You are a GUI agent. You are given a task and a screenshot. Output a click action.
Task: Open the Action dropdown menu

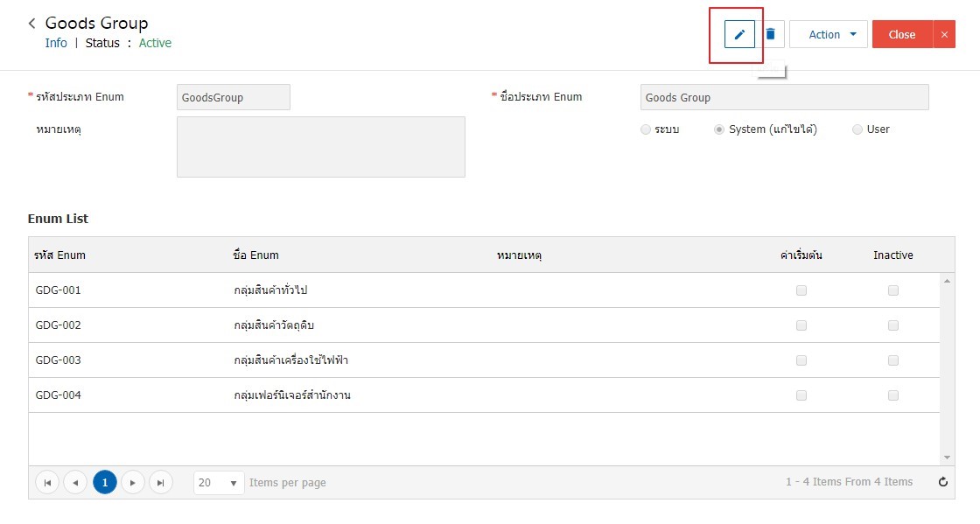coord(828,34)
